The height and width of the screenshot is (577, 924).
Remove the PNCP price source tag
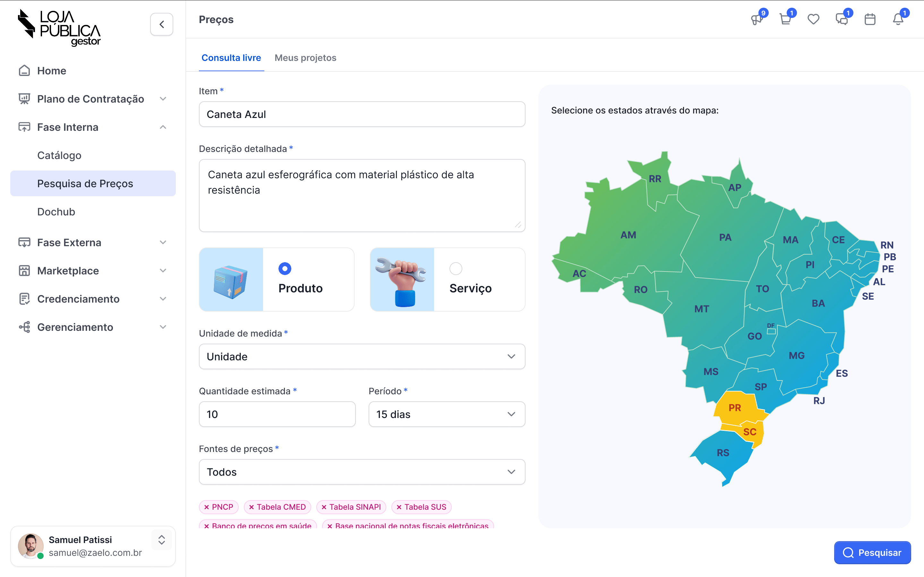coord(207,507)
